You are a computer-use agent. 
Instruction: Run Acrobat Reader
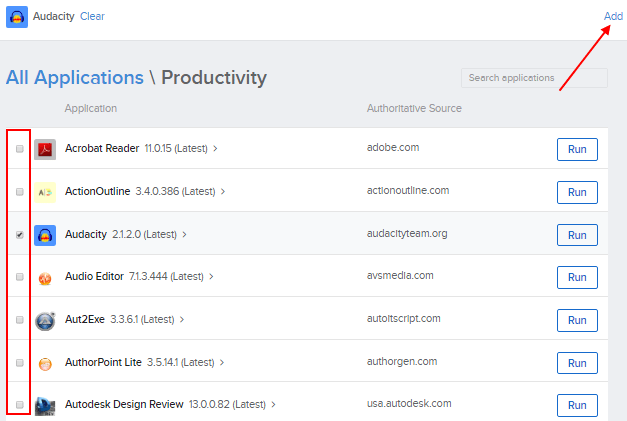(577, 150)
